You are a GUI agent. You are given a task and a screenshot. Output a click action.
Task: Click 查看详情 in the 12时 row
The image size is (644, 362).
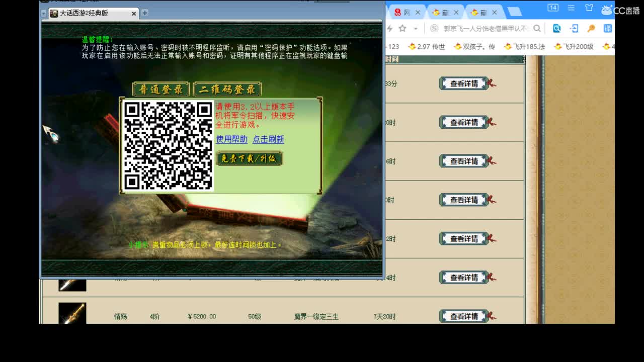tap(464, 238)
